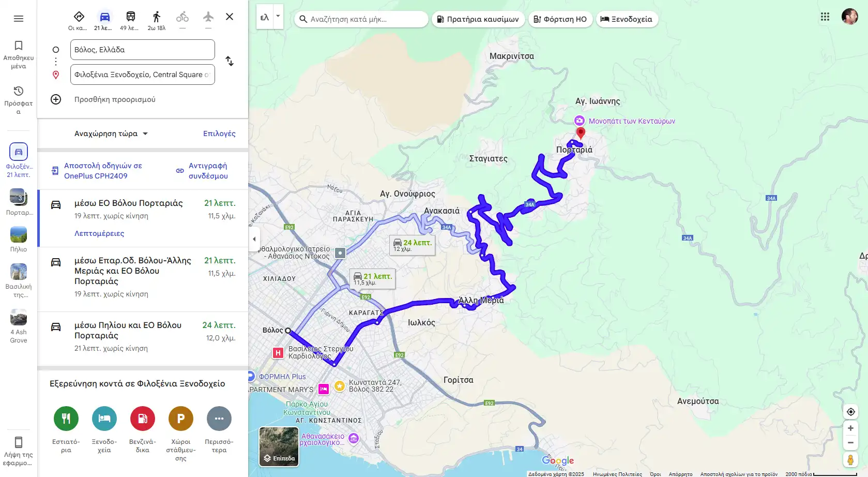
Task: Toggle the Hotels filter chip
Action: point(627,19)
